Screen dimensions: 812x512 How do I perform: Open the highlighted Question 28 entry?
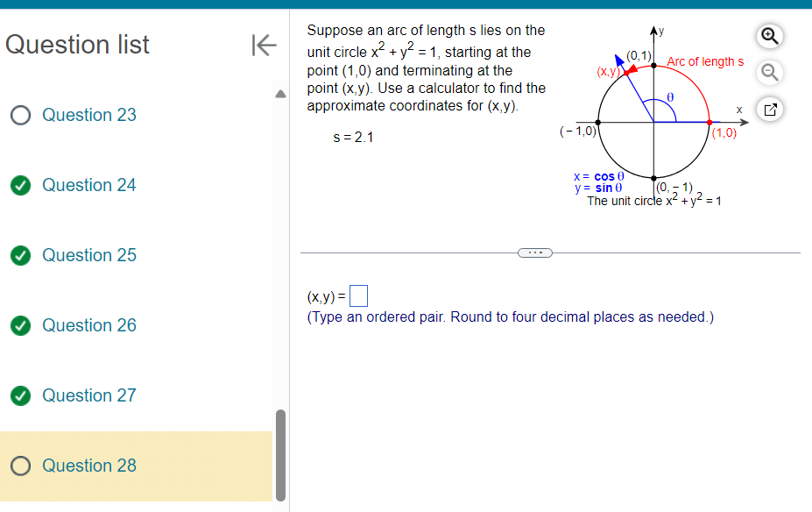[x=89, y=466]
